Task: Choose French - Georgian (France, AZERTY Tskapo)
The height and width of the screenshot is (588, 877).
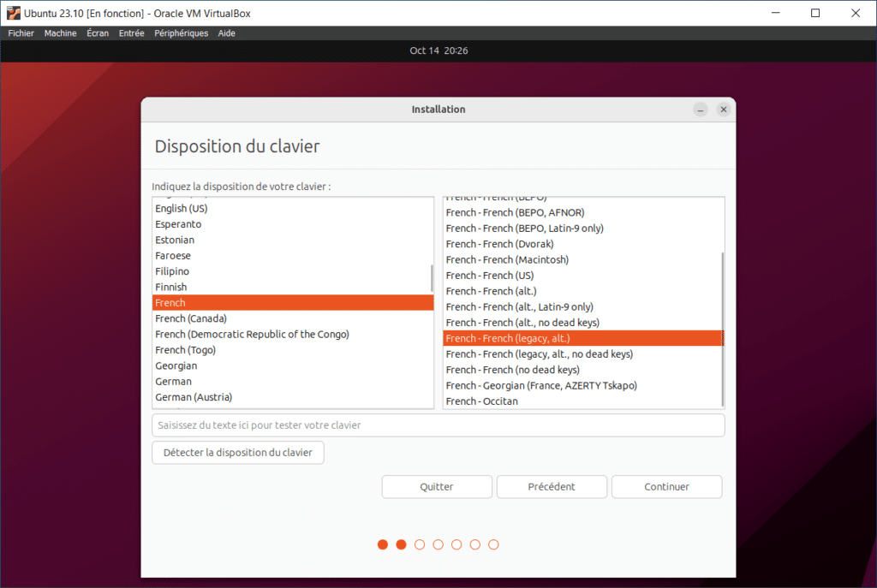Action: coord(582,385)
